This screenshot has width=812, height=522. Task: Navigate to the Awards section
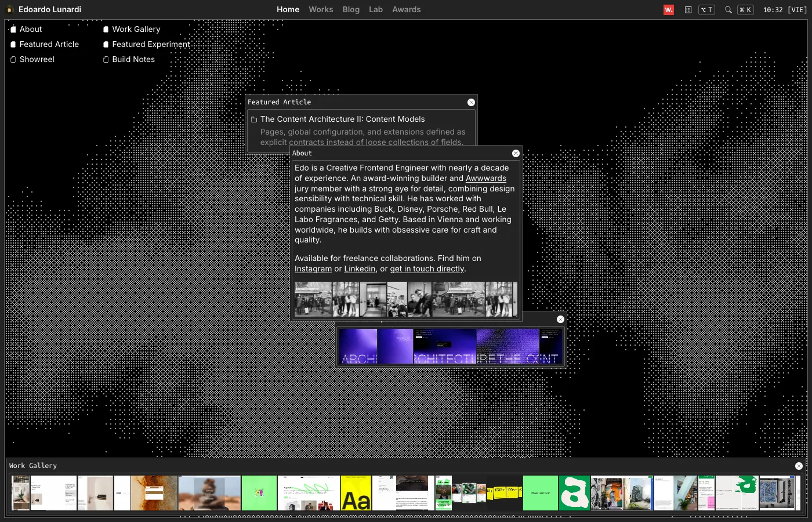406,10
